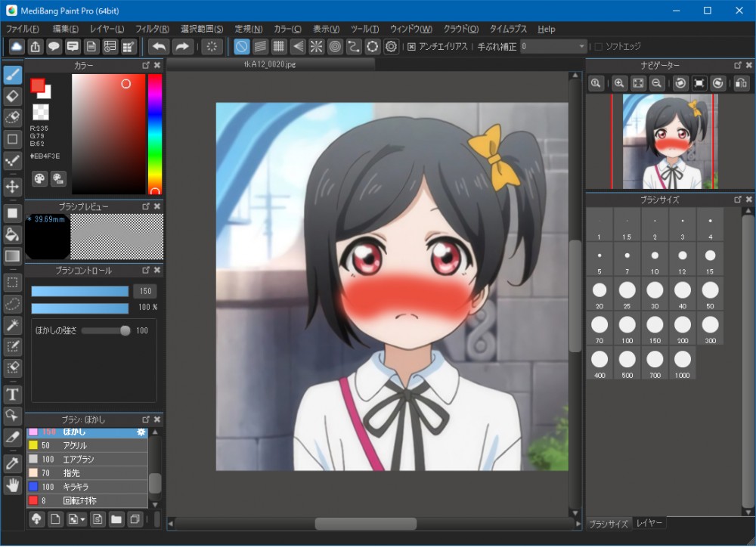Undock the ブラシプレビュー panel

(x=146, y=206)
